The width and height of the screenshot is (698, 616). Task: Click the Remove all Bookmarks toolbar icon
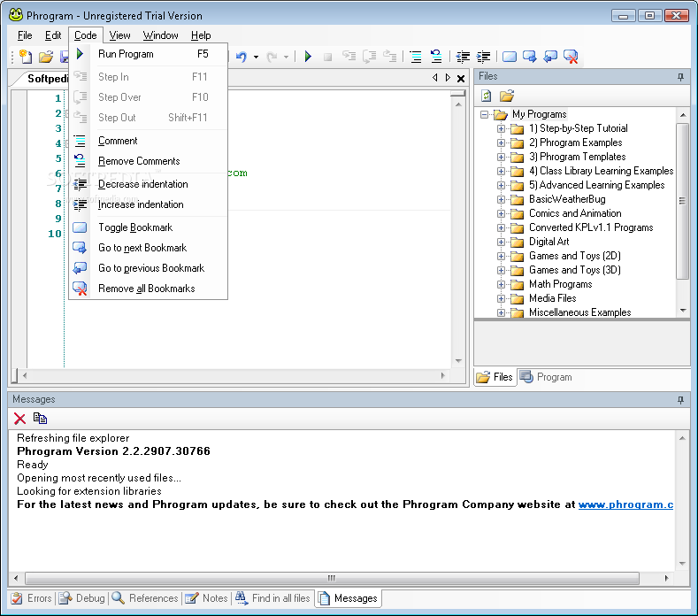pyautogui.click(x=571, y=57)
